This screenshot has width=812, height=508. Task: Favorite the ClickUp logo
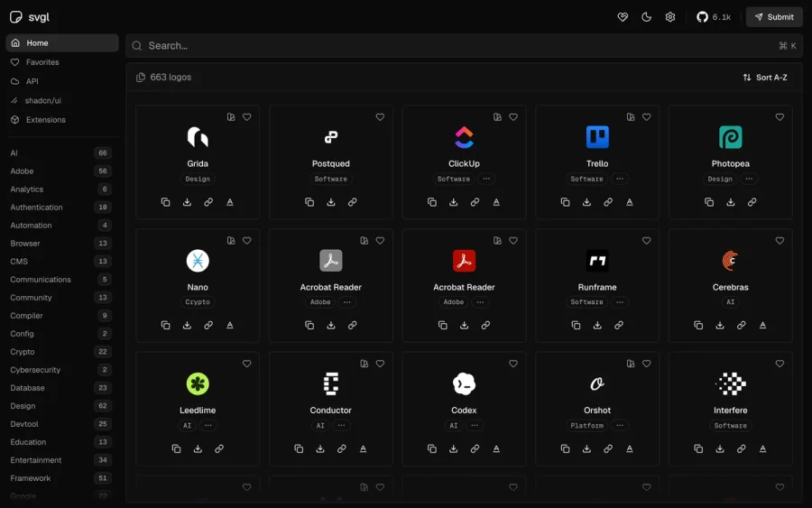pyautogui.click(x=513, y=117)
